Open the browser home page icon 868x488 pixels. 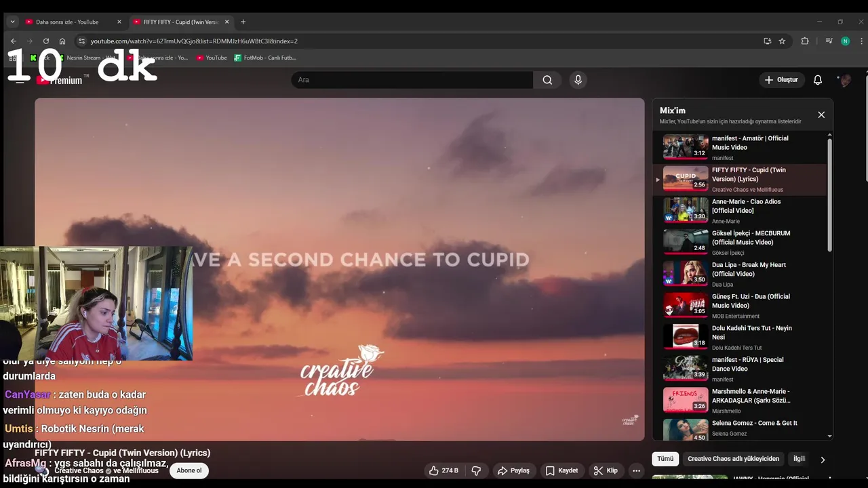[x=62, y=41]
